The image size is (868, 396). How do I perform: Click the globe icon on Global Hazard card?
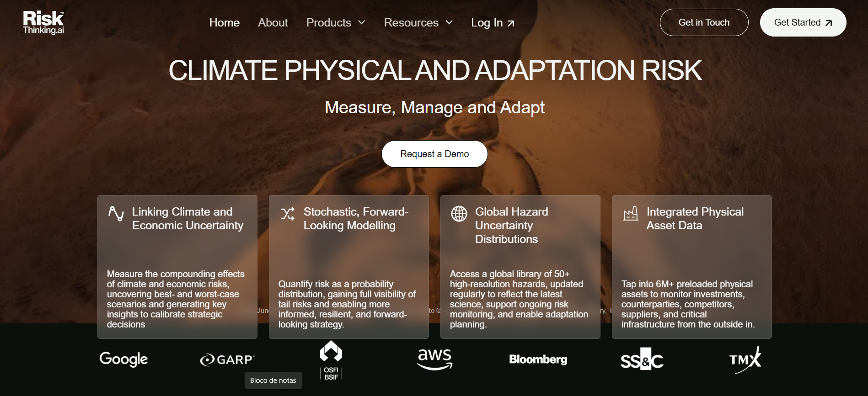(x=459, y=213)
